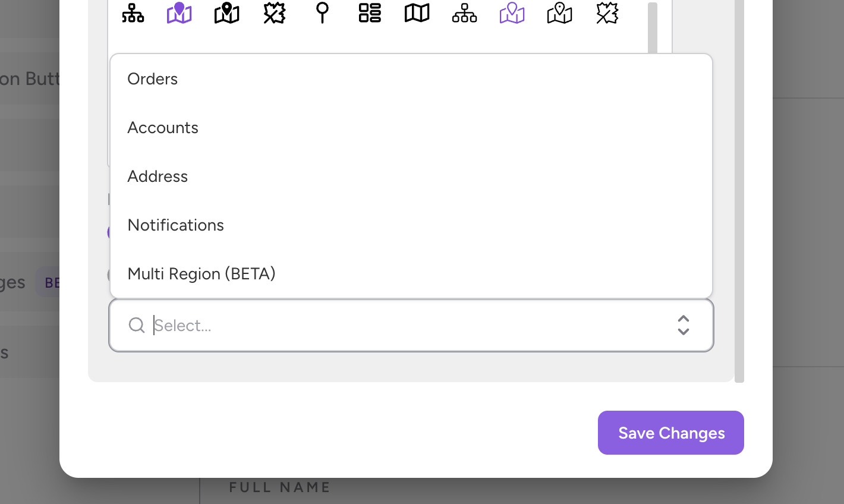
Task: Select the bold crossed-out leaf icon
Action: 275,13
